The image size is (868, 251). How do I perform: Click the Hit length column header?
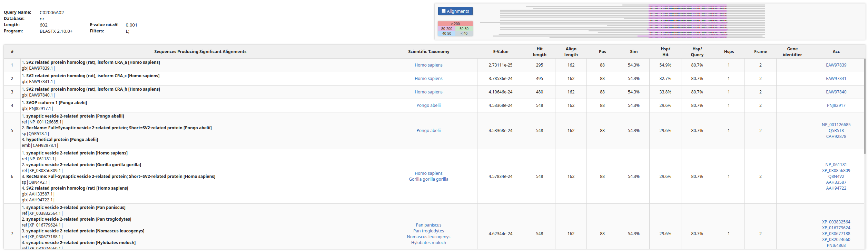point(539,51)
